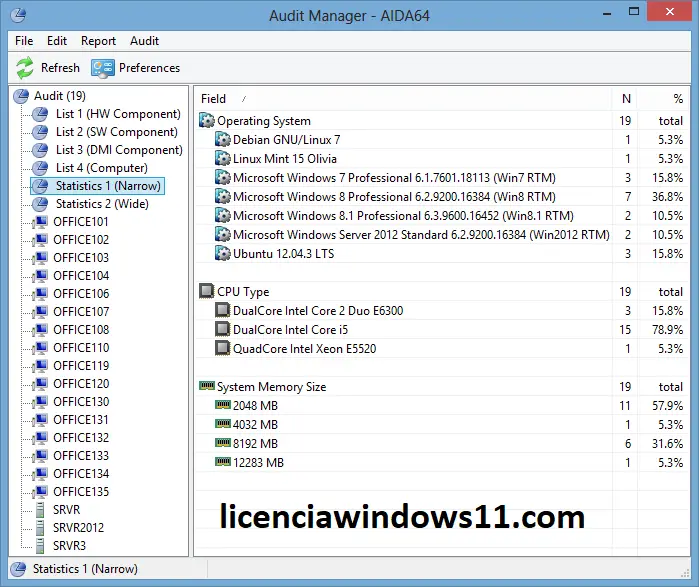Select OFFICE120 in the tree
This screenshot has height=587, width=699.
tap(81, 384)
